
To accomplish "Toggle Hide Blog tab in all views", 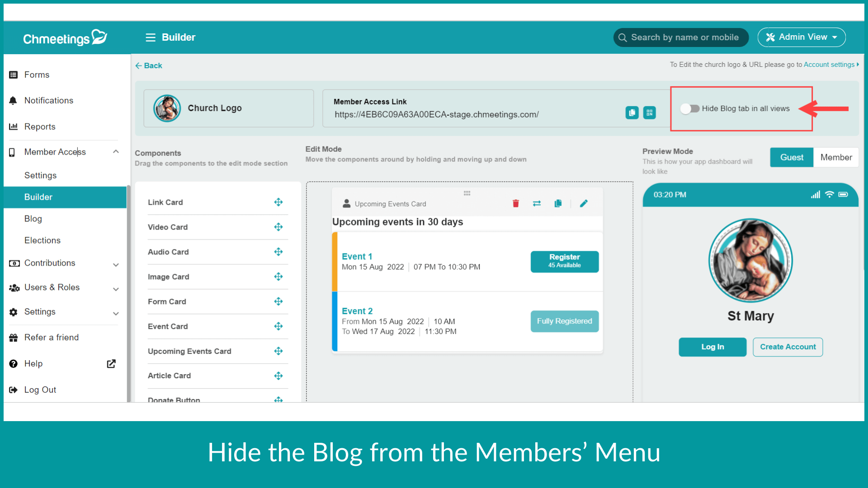I will click(690, 108).
